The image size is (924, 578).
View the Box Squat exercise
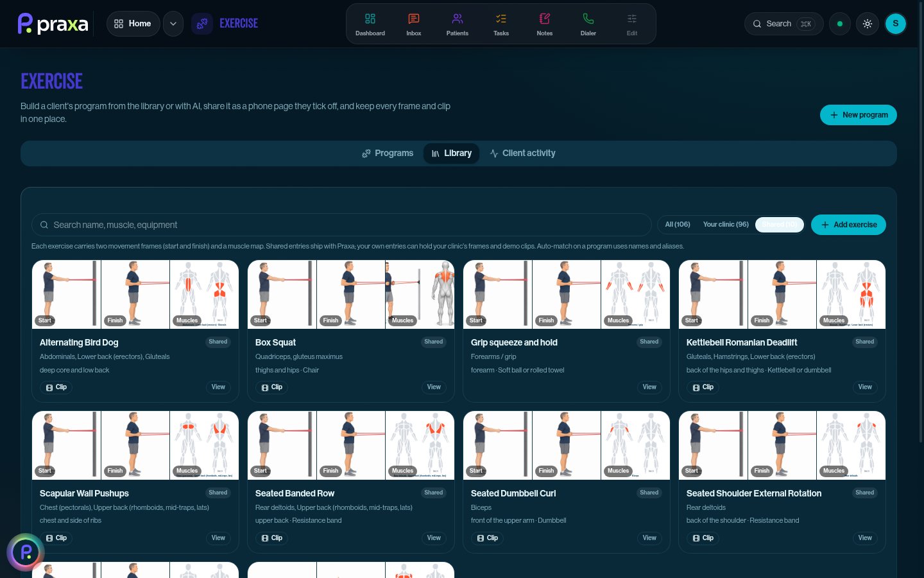[x=434, y=387]
